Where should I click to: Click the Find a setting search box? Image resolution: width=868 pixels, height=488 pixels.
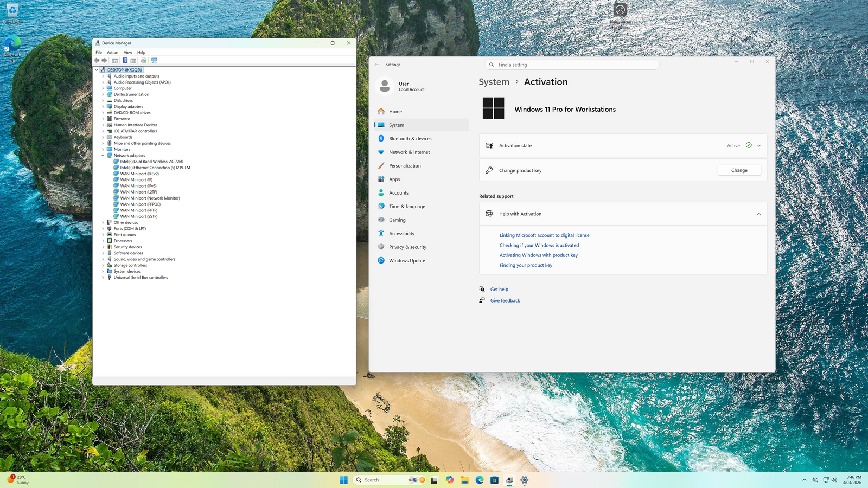coord(572,65)
